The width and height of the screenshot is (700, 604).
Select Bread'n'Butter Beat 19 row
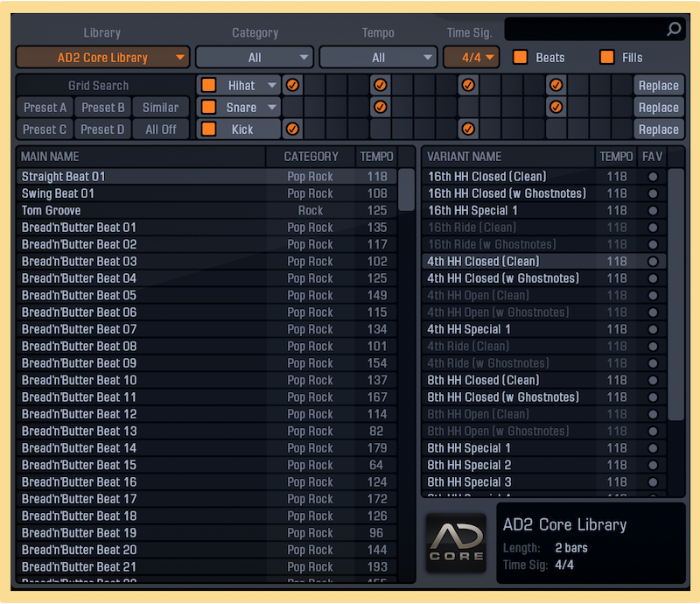(x=206, y=533)
